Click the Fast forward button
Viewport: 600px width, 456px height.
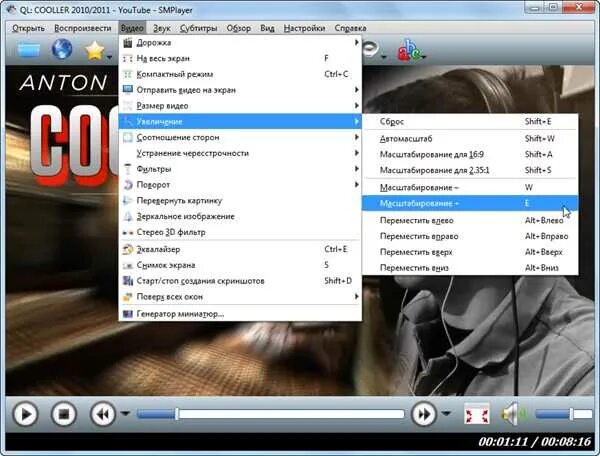[424, 414]
